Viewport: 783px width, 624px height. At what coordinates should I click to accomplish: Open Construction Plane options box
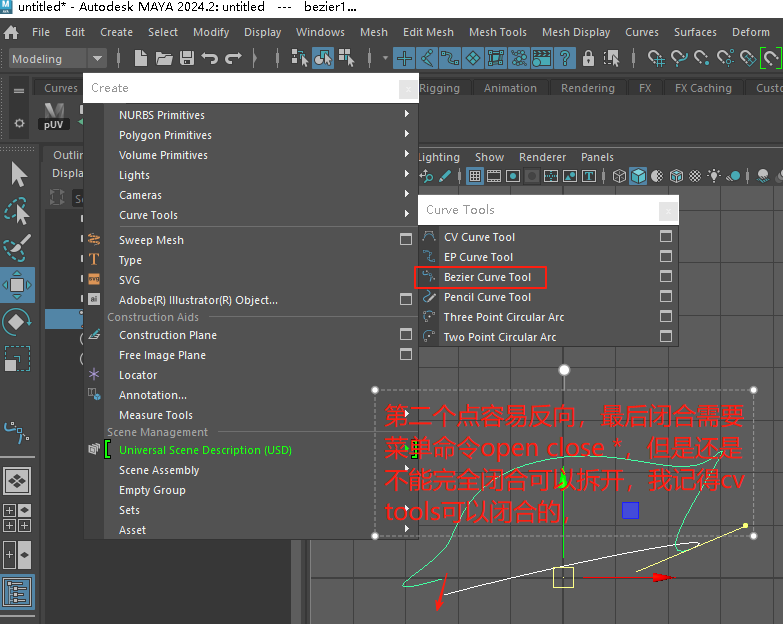tap(406, 334)
